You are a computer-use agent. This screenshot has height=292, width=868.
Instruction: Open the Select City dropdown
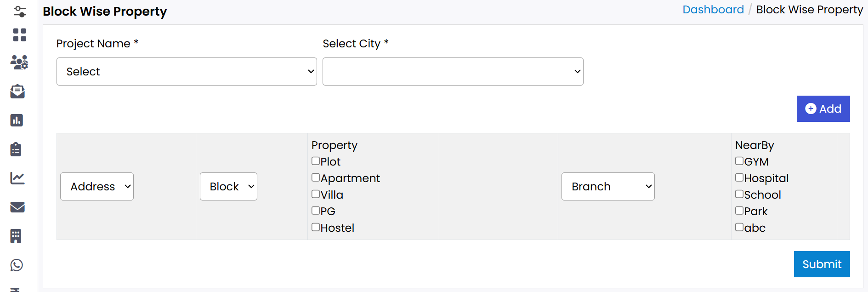pyautogui.click(x=453, y=71)
